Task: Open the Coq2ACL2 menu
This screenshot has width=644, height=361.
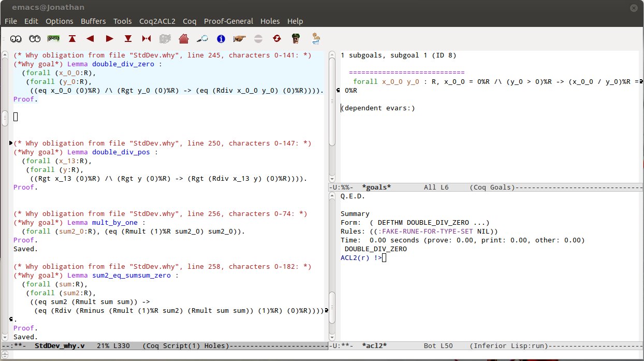Action: (157, 21)
